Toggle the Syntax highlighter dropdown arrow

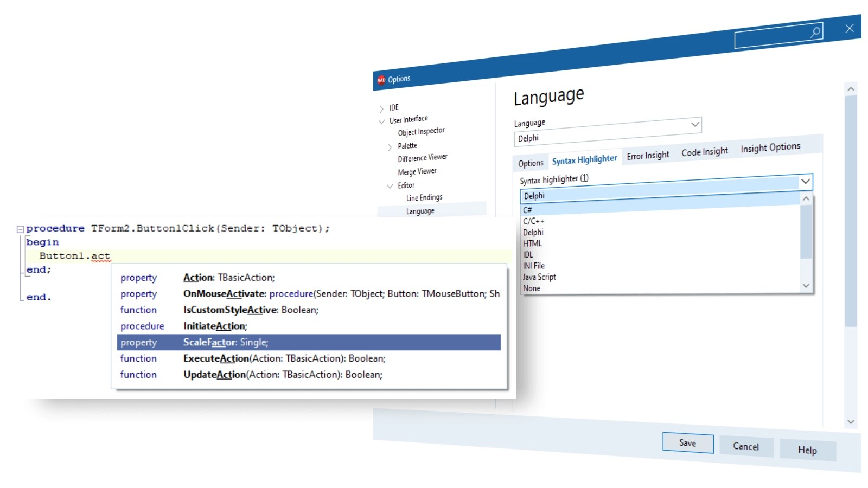coord(806,181)
